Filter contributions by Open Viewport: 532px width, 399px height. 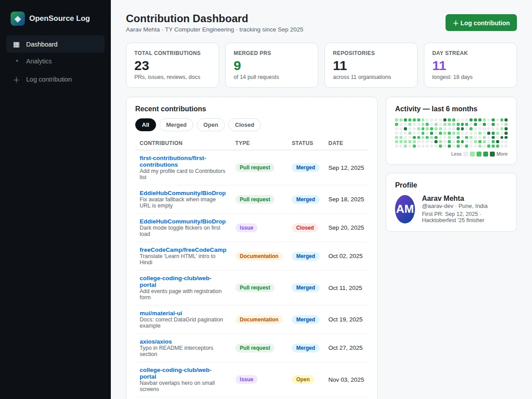211,125
